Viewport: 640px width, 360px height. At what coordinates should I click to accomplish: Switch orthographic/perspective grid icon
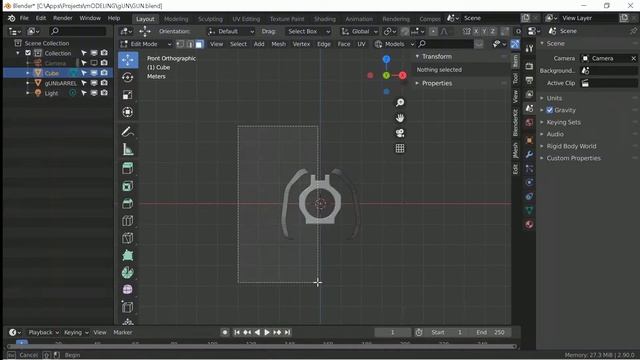coord(400,148)
